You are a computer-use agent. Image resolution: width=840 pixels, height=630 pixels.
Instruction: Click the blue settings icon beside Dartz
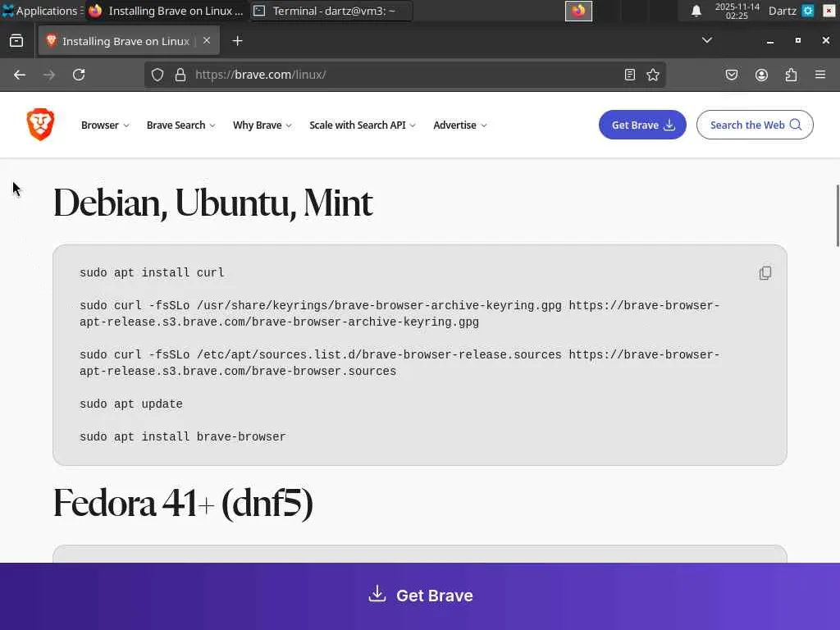808,11
